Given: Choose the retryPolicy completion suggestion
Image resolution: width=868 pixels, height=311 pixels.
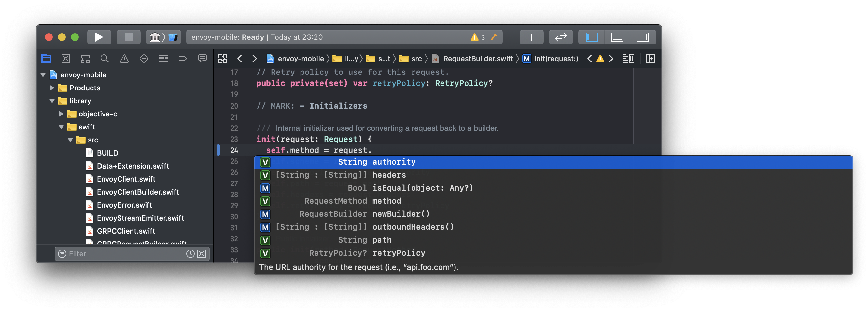Looking at the screenshot, I should 553,253.
